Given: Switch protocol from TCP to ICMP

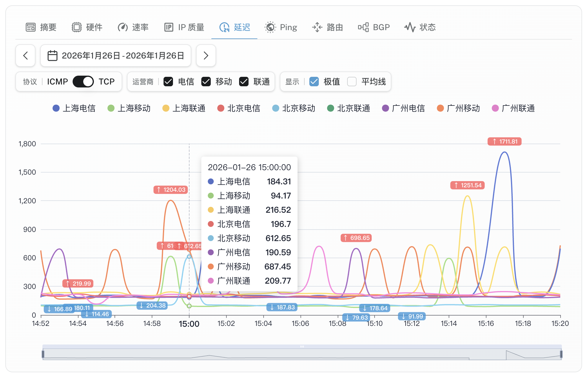Looking at the screenshot, I should (x=83, y=82).
